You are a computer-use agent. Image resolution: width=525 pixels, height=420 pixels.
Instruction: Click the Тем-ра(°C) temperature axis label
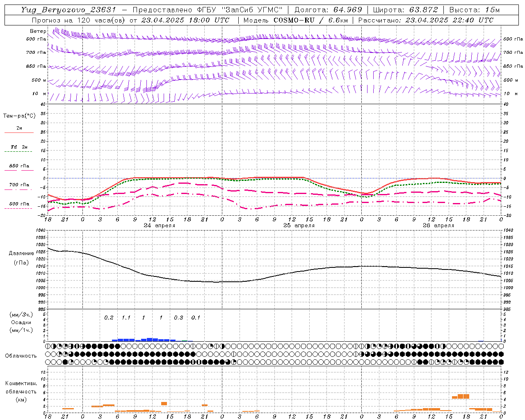pyautogui.click(x=19, y=116)
